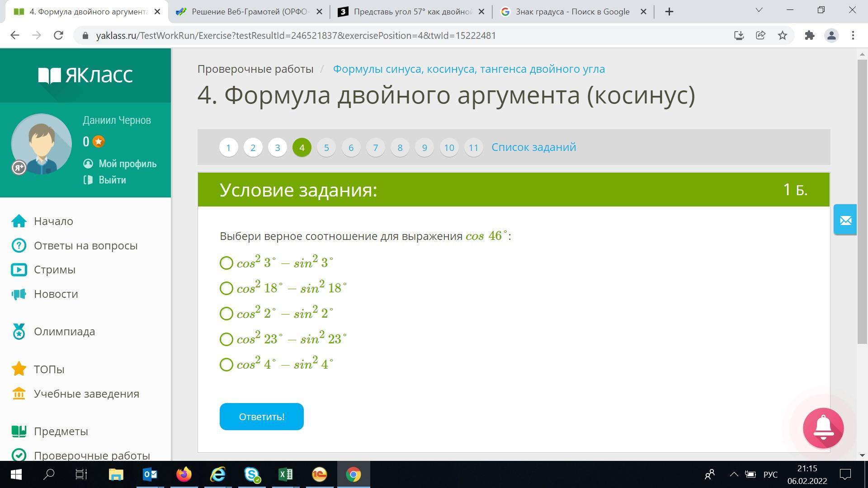Open the blue envelope message tab
The width and height of the screenshot is (868, 488).
pyautogui.click(x=845, y=220)
